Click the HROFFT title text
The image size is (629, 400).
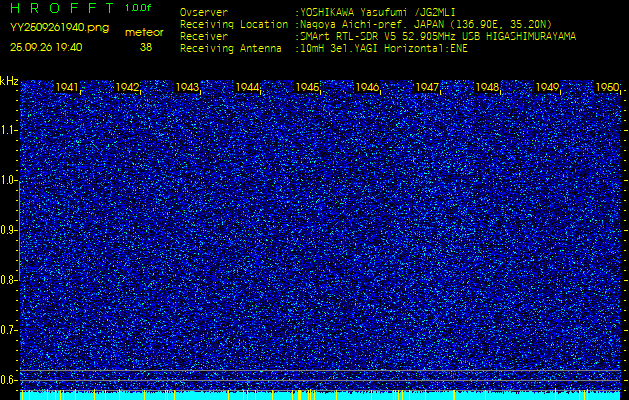pyautogui.click(x=62, y=8)
